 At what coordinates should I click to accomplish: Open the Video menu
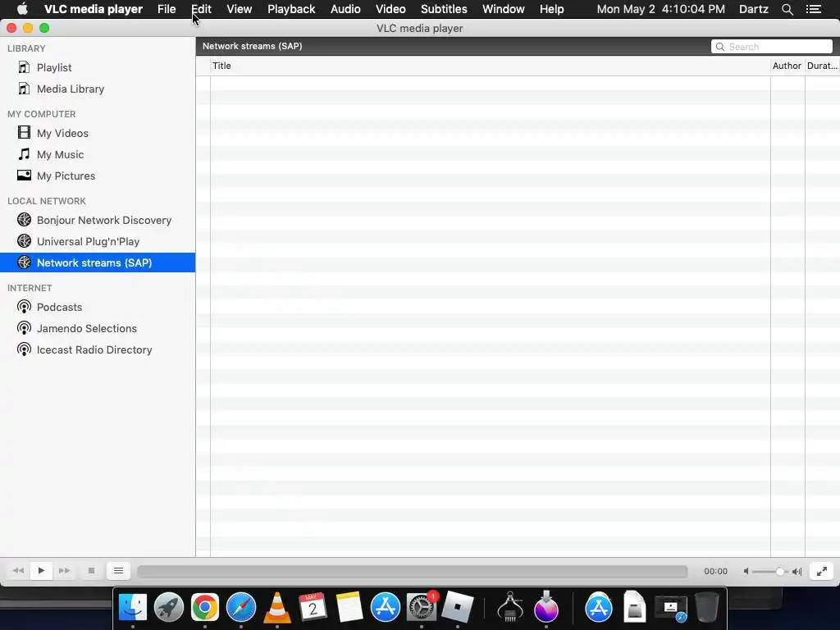click(390, 9)
